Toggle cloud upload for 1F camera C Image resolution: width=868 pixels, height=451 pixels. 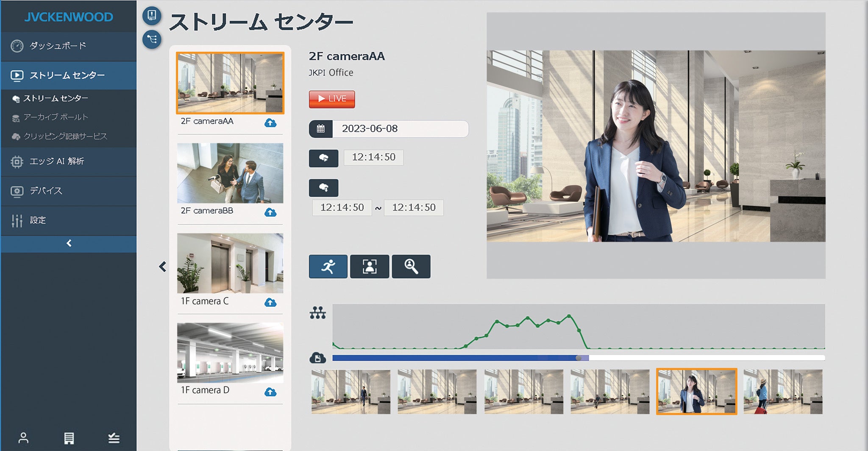point(271,303)
